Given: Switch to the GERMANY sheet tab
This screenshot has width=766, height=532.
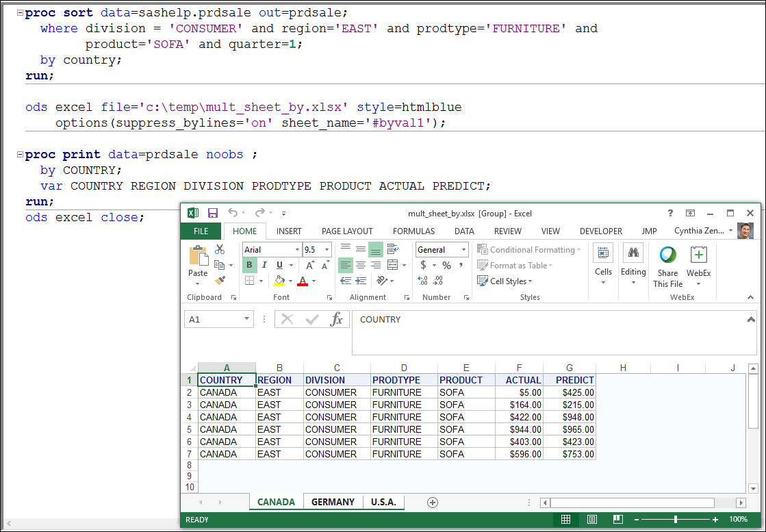Looking at the screenshot, I should tap(333, 502).
